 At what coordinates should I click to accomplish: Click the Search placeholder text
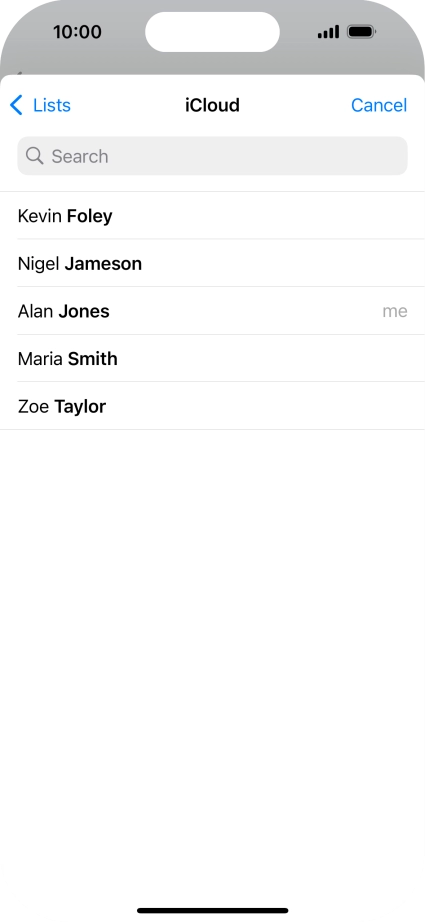click(80, 156)
